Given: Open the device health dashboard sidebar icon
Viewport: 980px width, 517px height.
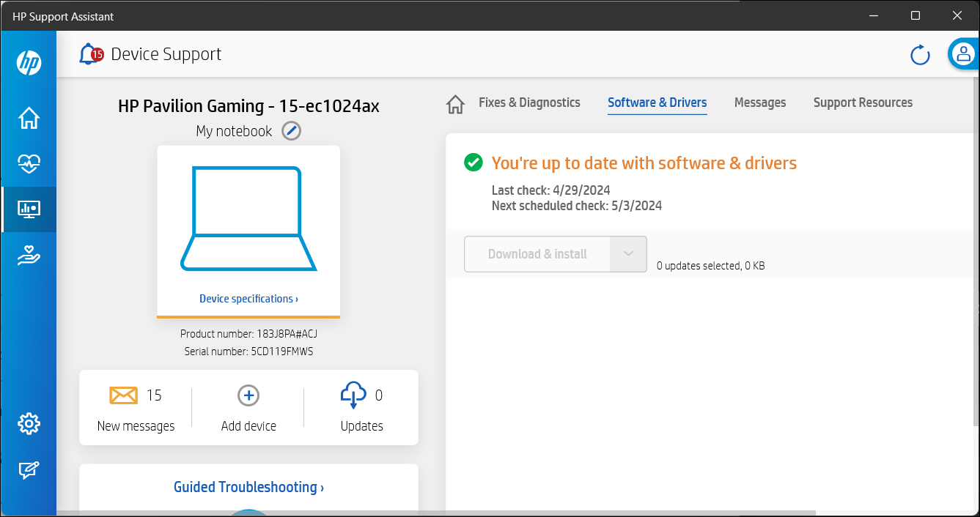Looking at the screenshot, I should pos(29,164).
